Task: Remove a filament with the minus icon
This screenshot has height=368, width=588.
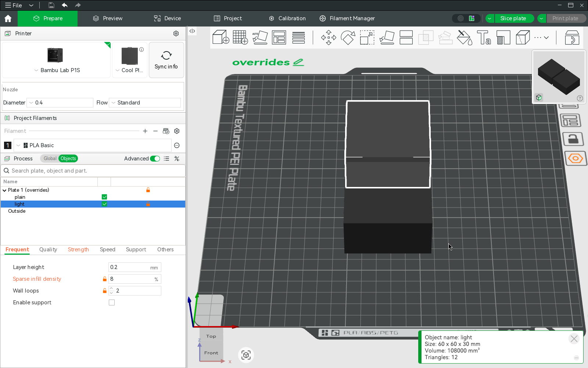Action: (x=155, y=131)
